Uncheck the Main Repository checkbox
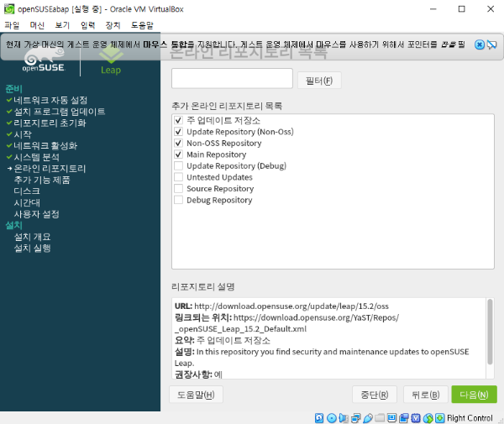504x424 pixels. 178,154
